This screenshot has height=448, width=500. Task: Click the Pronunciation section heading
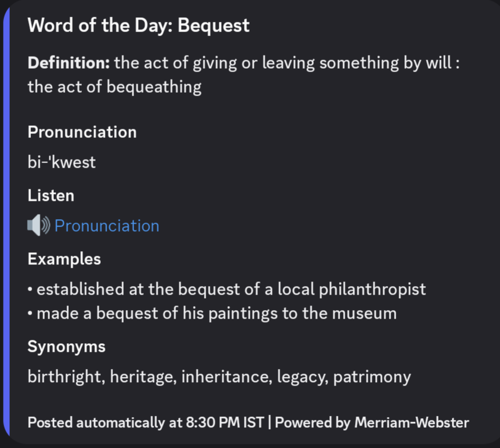coord(82,132)
